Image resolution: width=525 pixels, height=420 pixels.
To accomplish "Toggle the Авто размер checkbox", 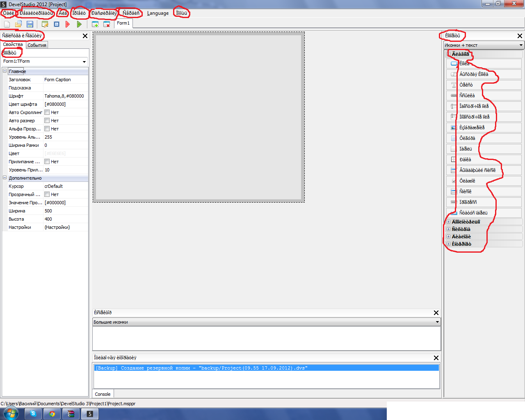I will point(47,121).
